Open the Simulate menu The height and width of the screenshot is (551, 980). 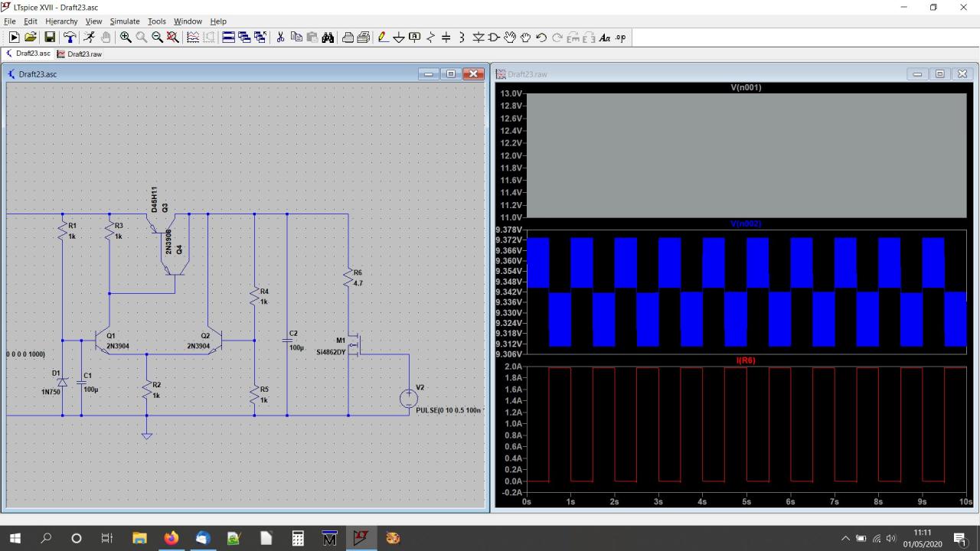[124, 21]
